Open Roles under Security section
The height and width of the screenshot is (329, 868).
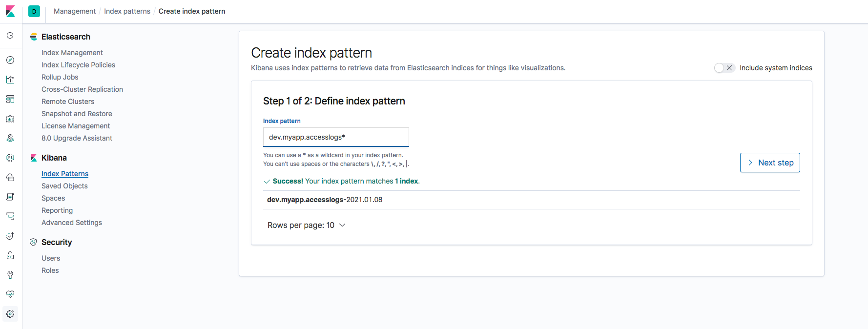50,270
